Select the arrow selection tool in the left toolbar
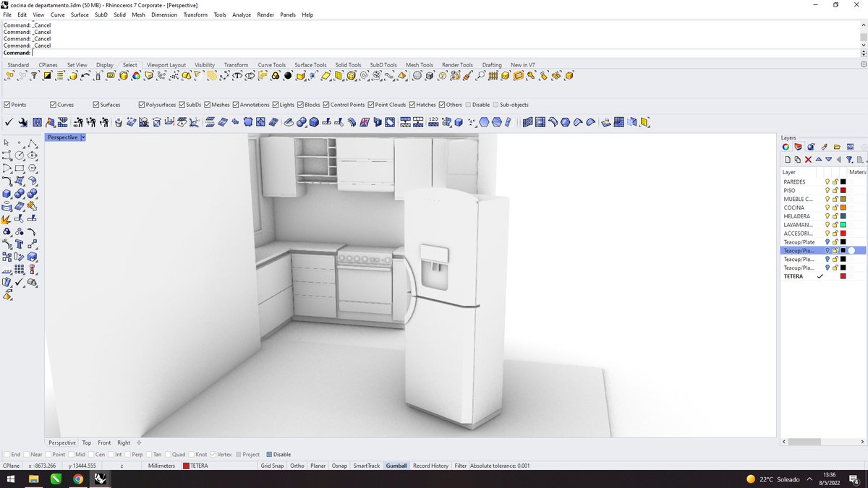Screen dimensions: 868x488 [x=7, y=142]
